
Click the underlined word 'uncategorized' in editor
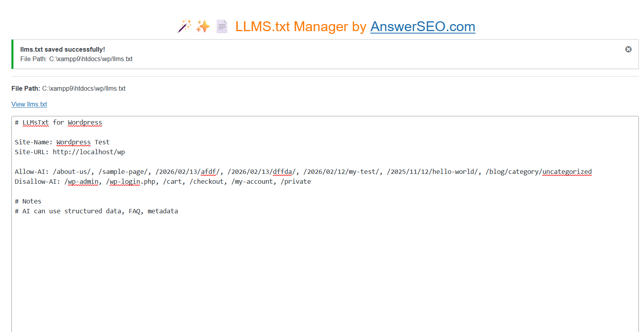(x=567, y=172)
